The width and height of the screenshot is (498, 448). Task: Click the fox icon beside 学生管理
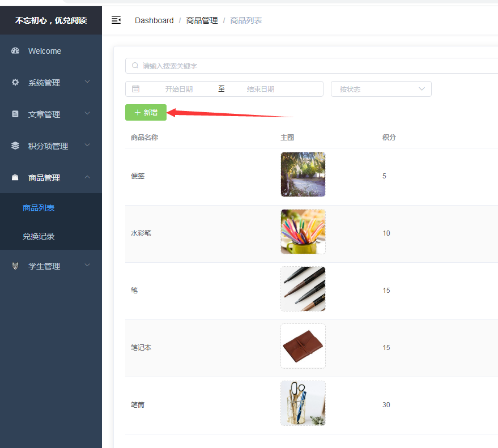pyautogui.click(x=15, y=266)
